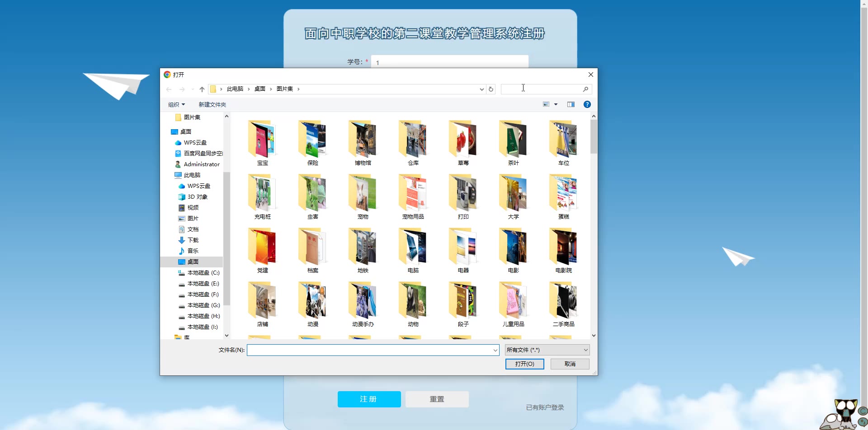Select the 宠物用品 folder
Screen dimensions: 868x430
[x=413, y=197]
